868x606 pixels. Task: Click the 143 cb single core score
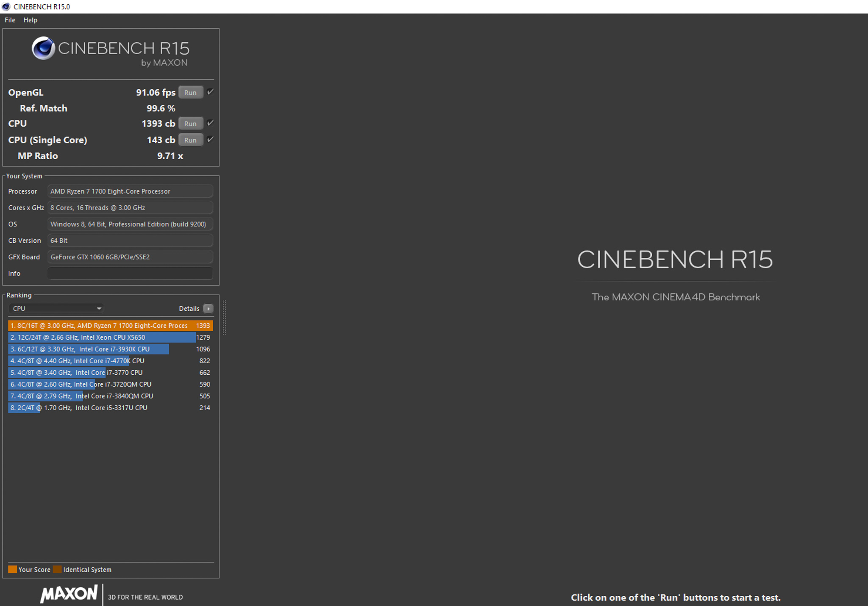point(161,140)
